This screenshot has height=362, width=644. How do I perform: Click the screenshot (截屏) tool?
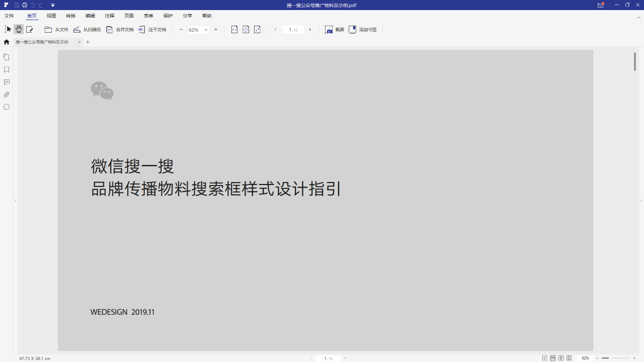click(335, 30)
